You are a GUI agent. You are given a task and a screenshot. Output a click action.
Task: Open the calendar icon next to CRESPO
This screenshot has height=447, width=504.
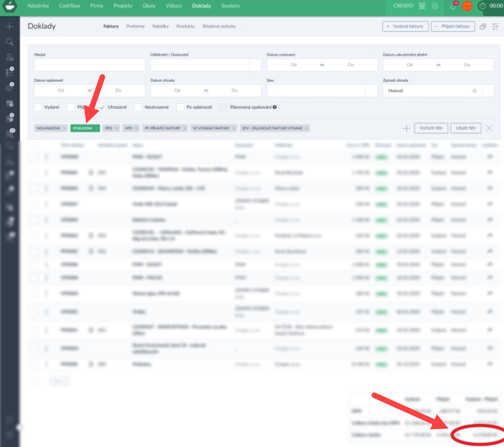(422, 6)
